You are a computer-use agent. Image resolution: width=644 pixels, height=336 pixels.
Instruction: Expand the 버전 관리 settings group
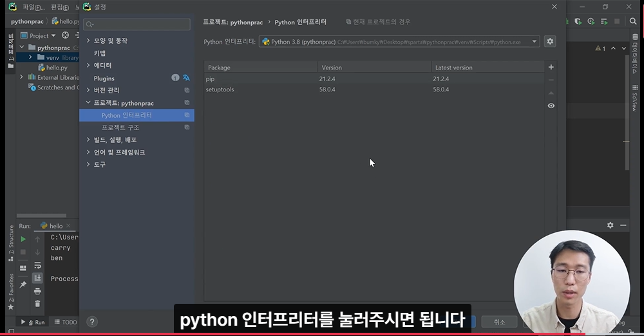tap(88, 89)
